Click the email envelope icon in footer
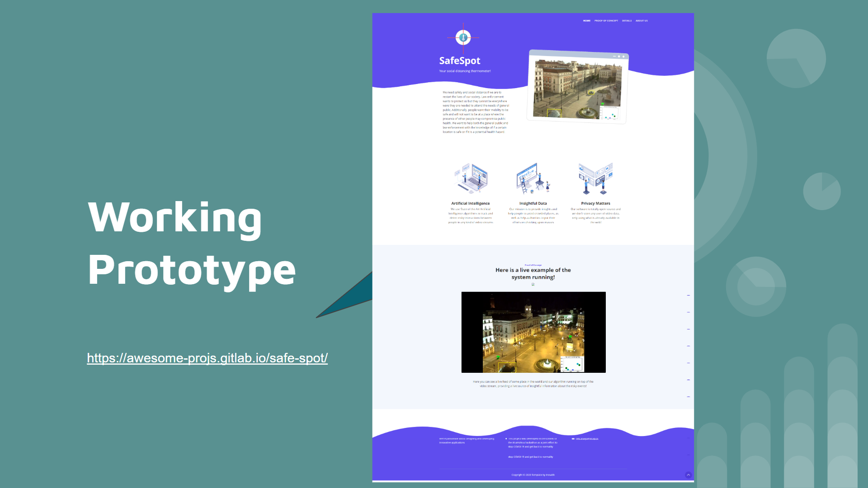The width and height of the screenshot is (868, 488). [573, 439]
